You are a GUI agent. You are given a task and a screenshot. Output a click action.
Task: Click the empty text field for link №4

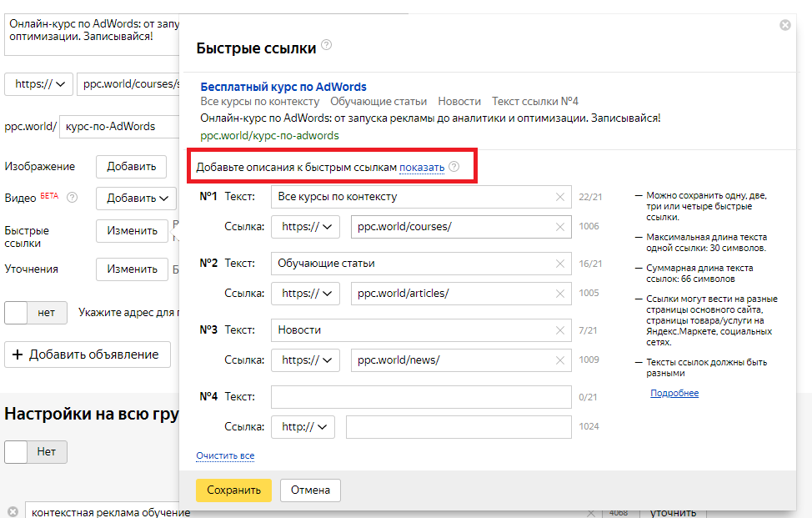[420, 397]
